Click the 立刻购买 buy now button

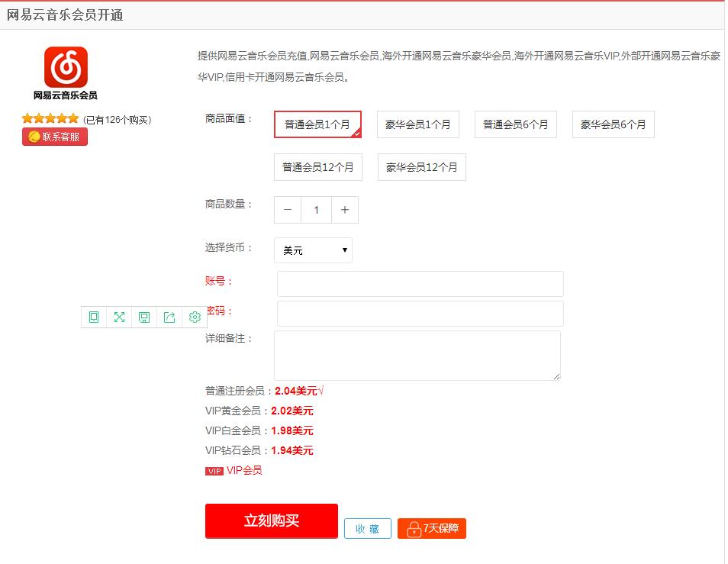coord(272,520)
